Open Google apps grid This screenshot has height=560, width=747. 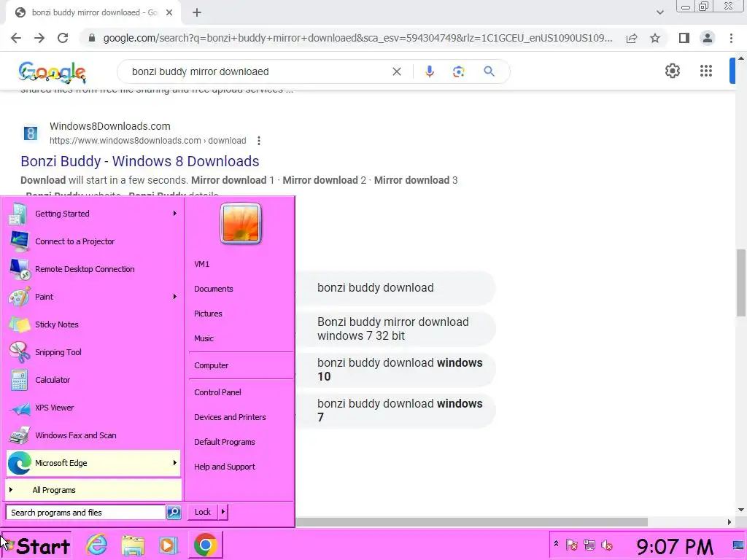[706, 71]
